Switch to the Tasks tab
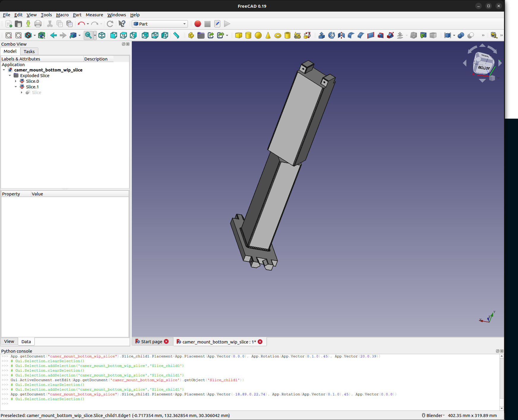The image size is (518, 420). tap(29, 51)
